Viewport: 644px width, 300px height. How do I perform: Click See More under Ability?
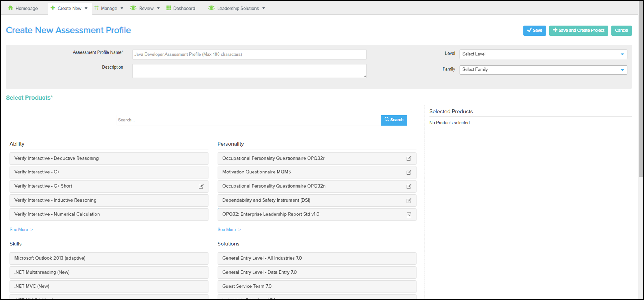click(21, 230)
